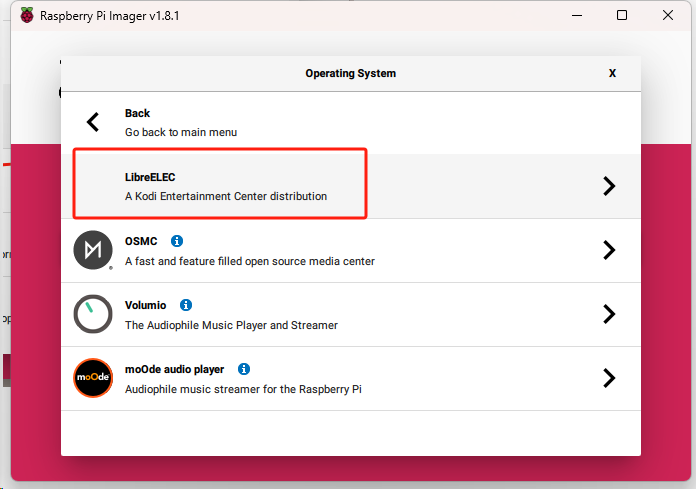Viewport: 696px width, 489px height.
Task: Click the 'Operating System' dialog heading
Action: (351, 73)
